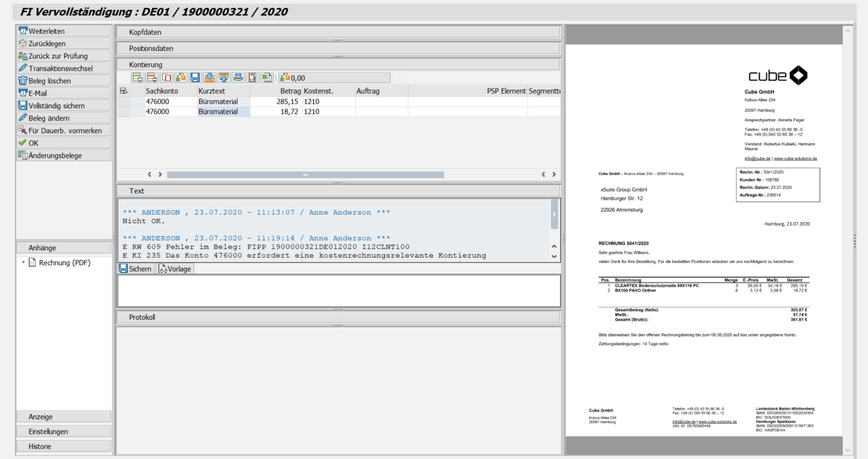Image resolution: width=868 pixels, height=459 pixels.
Task: Expand the Protokoll section
Action: coord(337,317)
